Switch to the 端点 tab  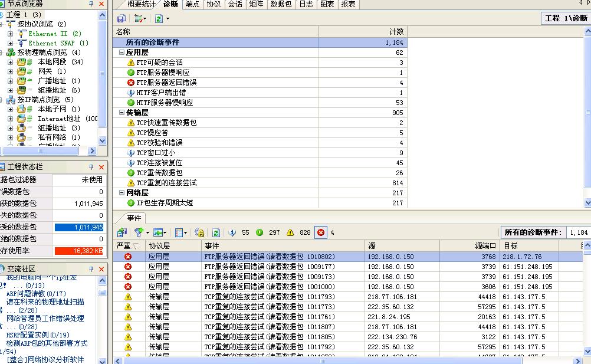coord(192,4)
